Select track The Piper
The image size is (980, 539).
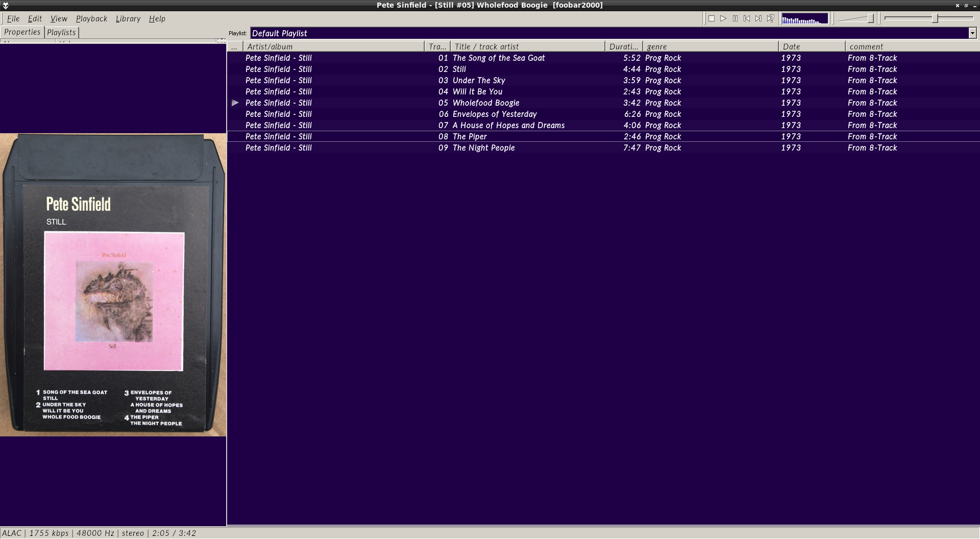pos(603,136)
